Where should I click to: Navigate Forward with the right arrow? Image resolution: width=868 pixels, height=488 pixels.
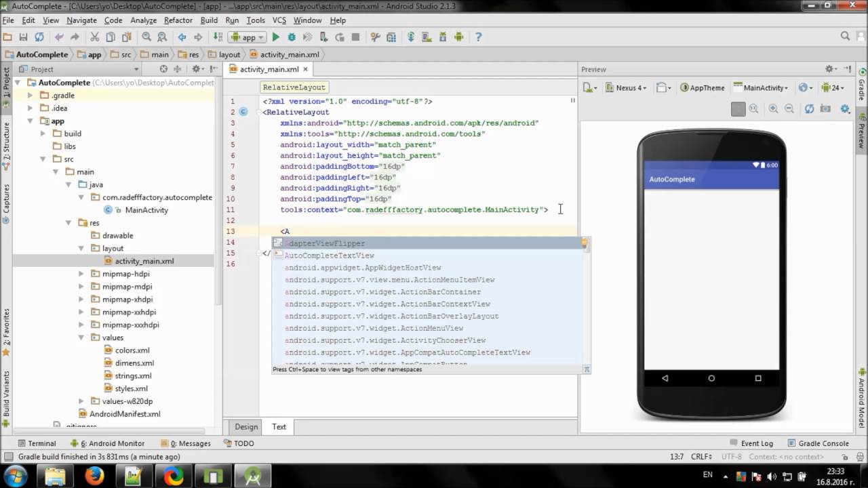click(198, 37)
